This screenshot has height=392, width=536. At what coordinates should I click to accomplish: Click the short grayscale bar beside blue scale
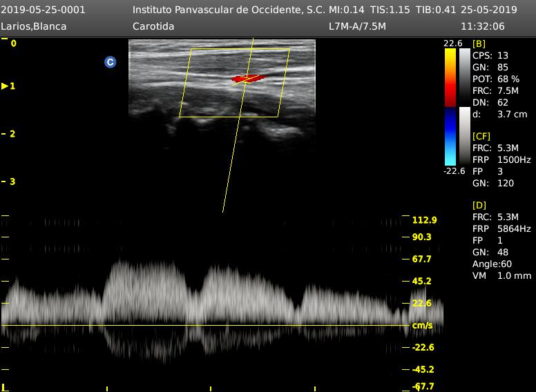click(465, 136)
